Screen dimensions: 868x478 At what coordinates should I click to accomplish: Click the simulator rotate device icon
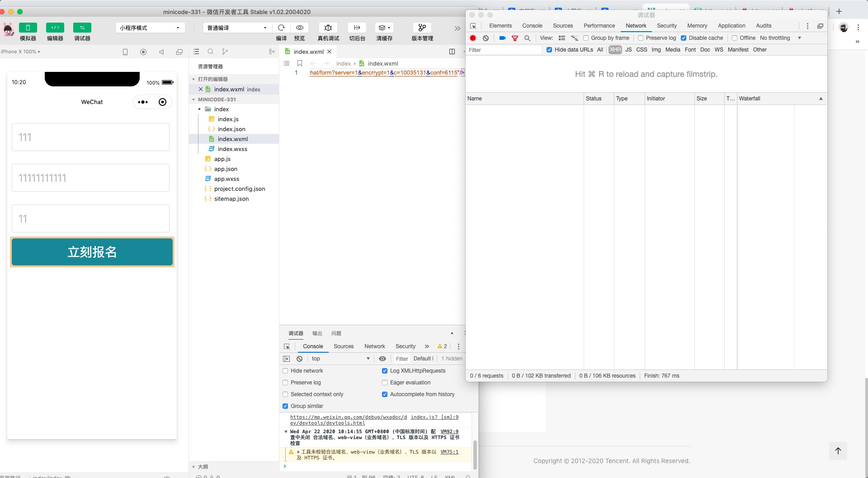click(125, 52)
